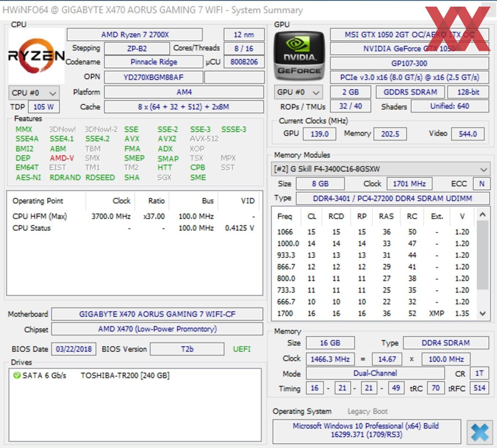
Task: Click the RAS column header in timings
Action: pos(386,216)
